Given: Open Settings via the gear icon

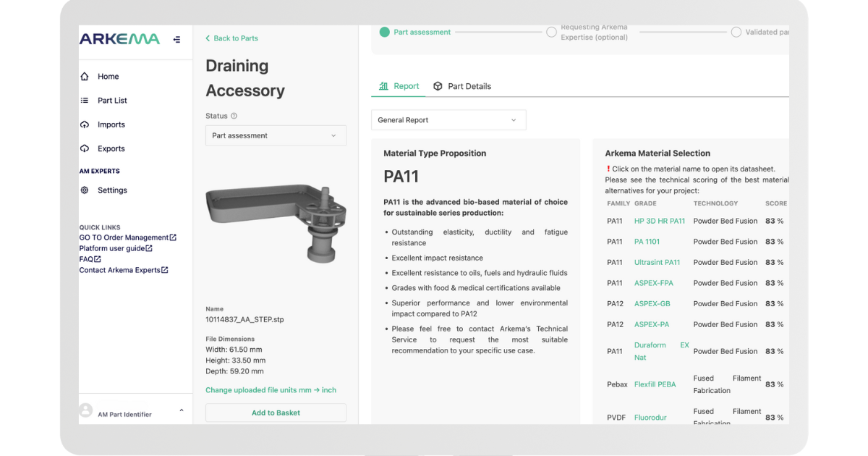Looking at the screenshot, I should 85,190.
